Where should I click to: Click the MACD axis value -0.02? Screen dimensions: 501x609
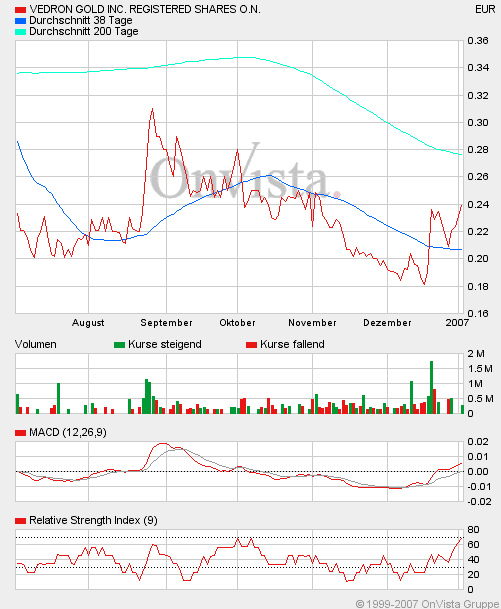pyautogui.click(x=478, y=502)
